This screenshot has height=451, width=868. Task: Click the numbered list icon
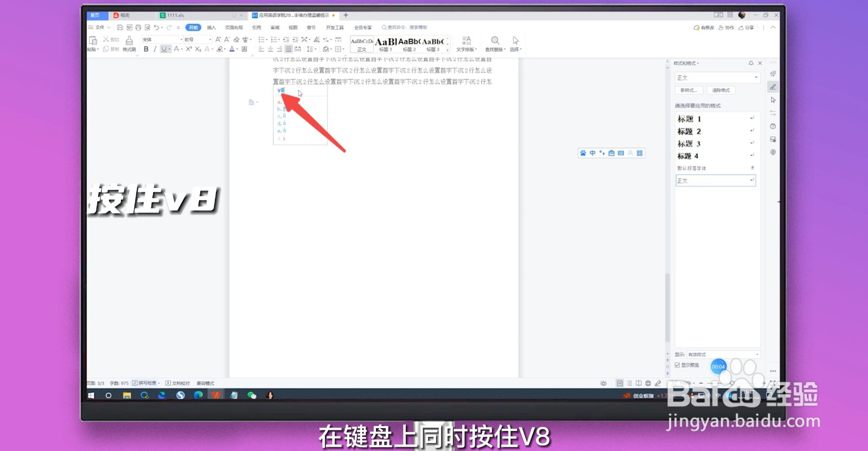(274, 40)
